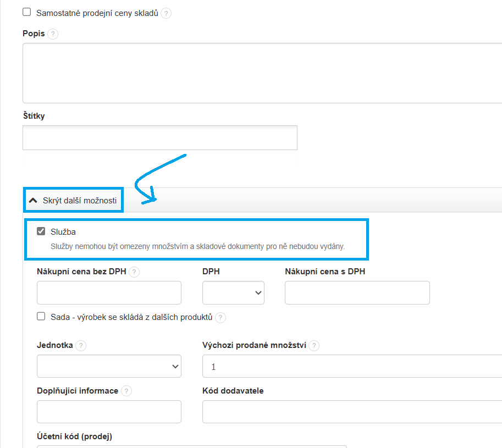Viewport: 502px width, 448px height.
Task: Uncheck the Služba checkbox
Action: tap(41, 231)
